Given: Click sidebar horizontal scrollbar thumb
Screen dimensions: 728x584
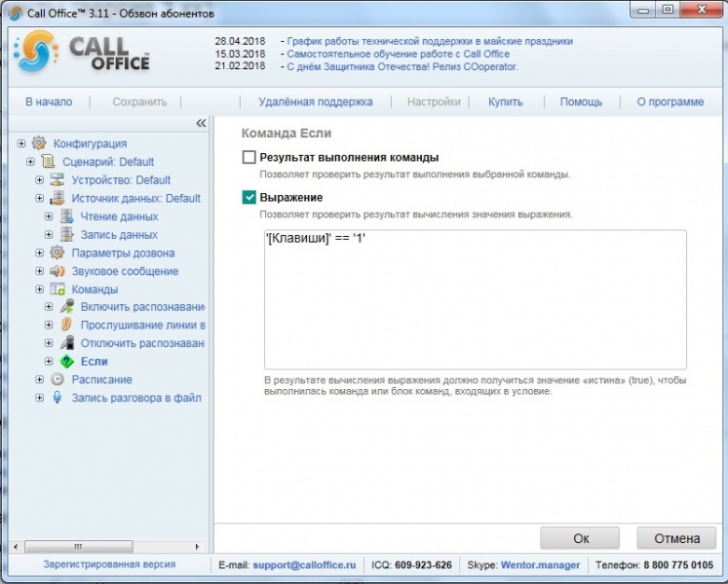Looking at the screenshot, I should pos(78,546).
